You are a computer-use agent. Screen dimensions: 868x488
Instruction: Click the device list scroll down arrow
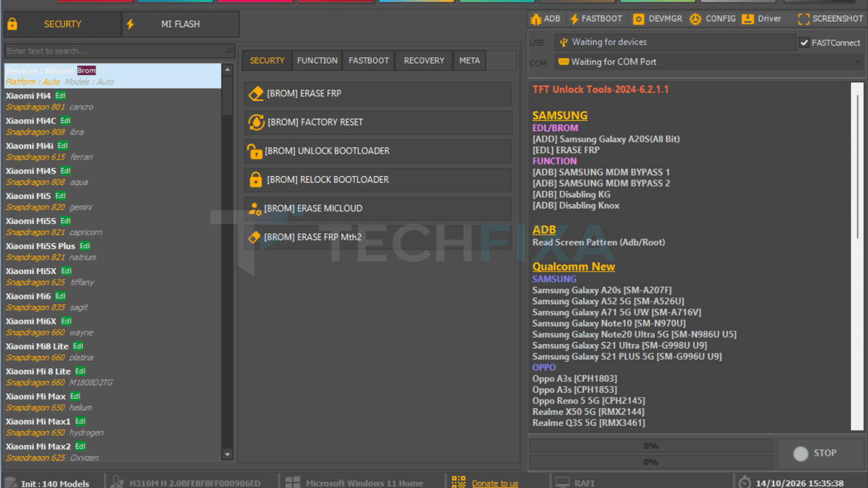(227, 454)
